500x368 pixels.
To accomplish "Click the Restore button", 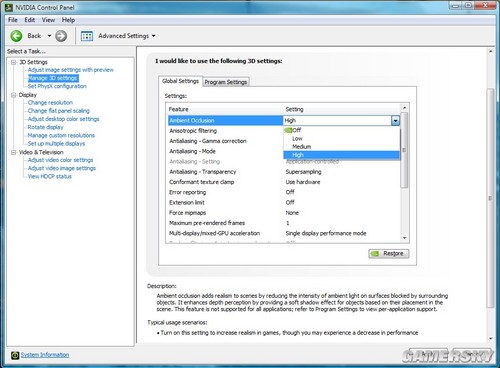I will (389, 253).
